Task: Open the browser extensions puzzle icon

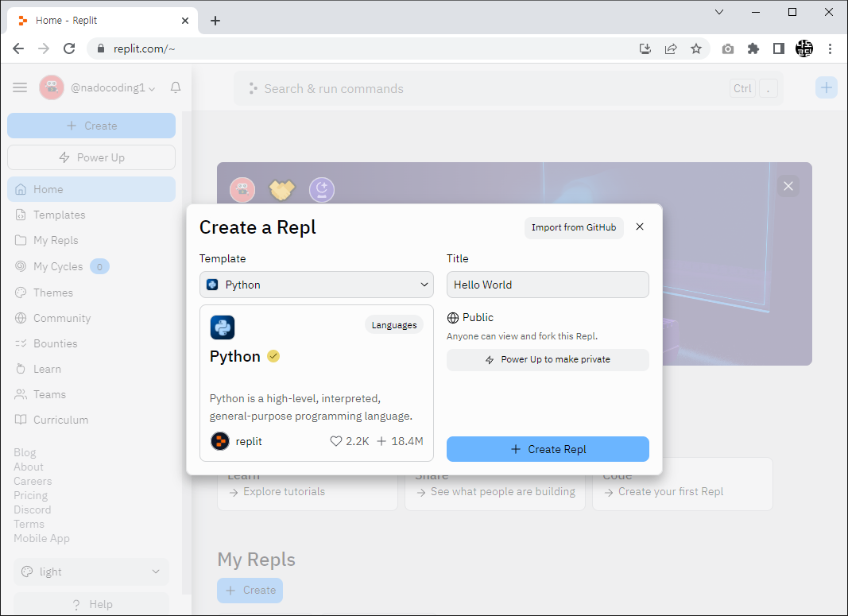Action: click(x=753, y=48)
